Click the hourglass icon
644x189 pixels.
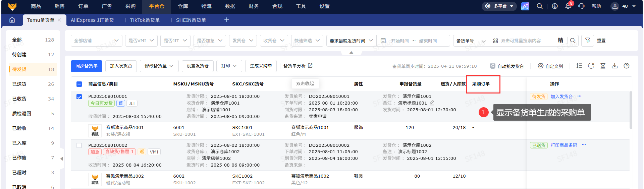click(x=603, y=66)
